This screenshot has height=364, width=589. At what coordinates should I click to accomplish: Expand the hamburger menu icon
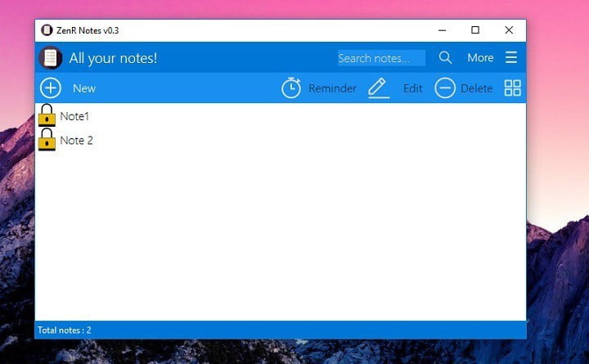pos(511,57)
